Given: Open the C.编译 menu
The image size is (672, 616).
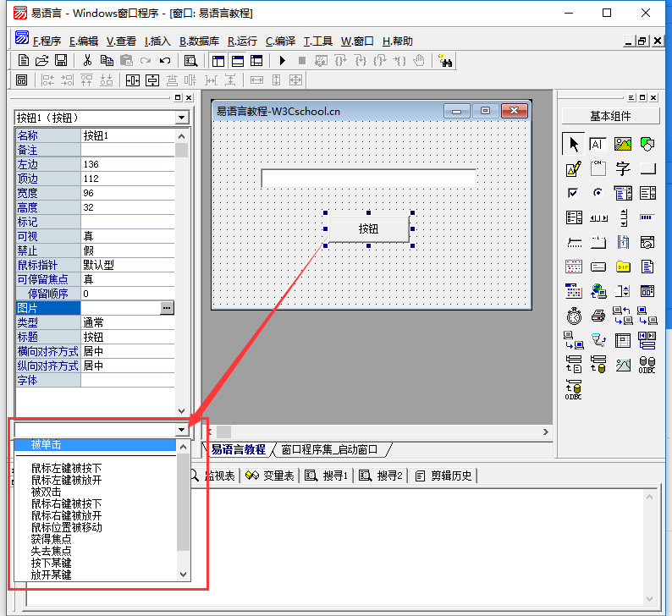Looking at the screenshot, I should (280, 41).
